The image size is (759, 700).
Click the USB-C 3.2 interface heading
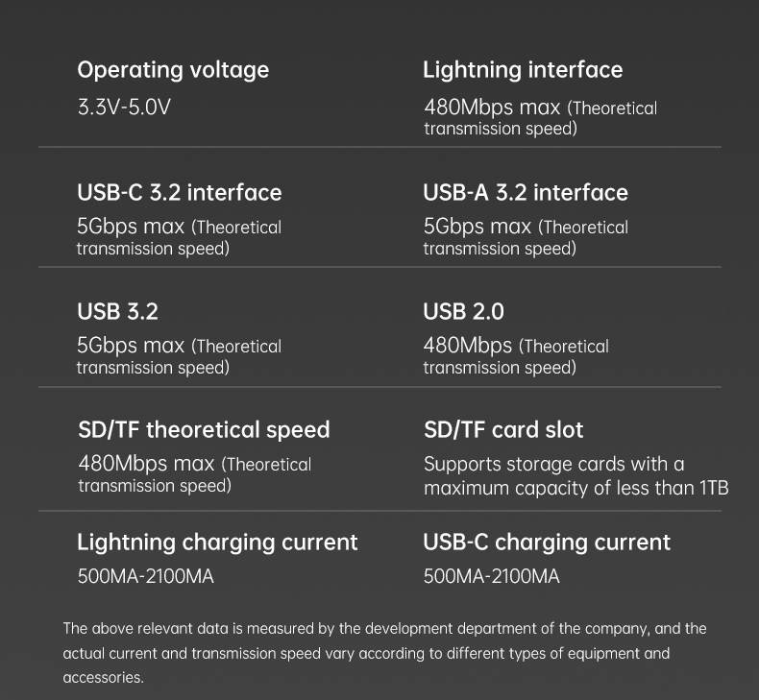click(x=180, y=192)
